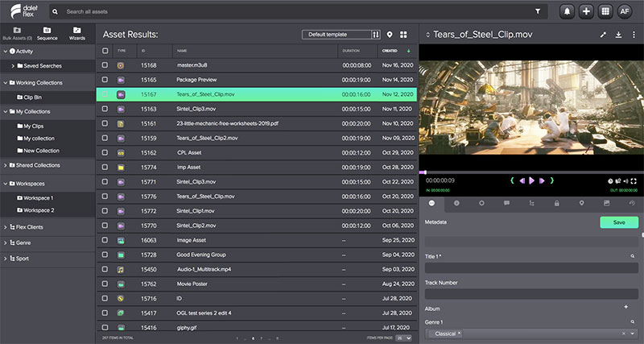The image size is (644, 344).
Task: Open the Sequence tool
Action: pos(47,33)
